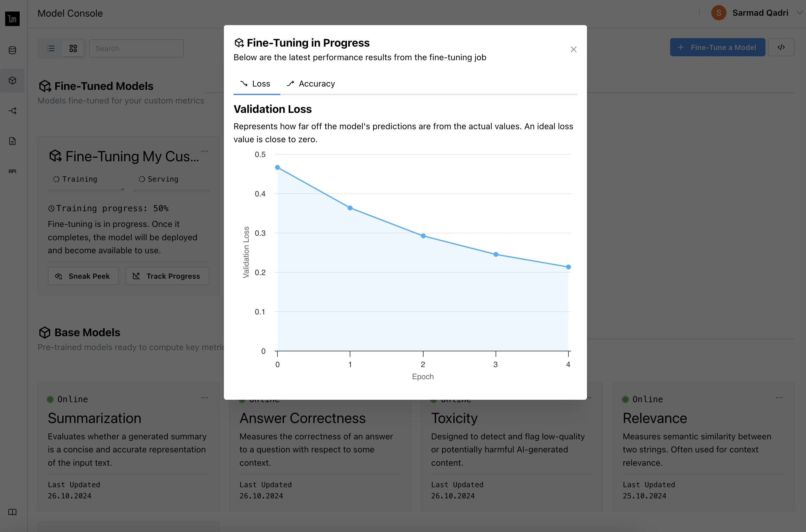Click the lm logo in the sidebar
This screenshot has width=806, height=532.
[x=12, y=19]
